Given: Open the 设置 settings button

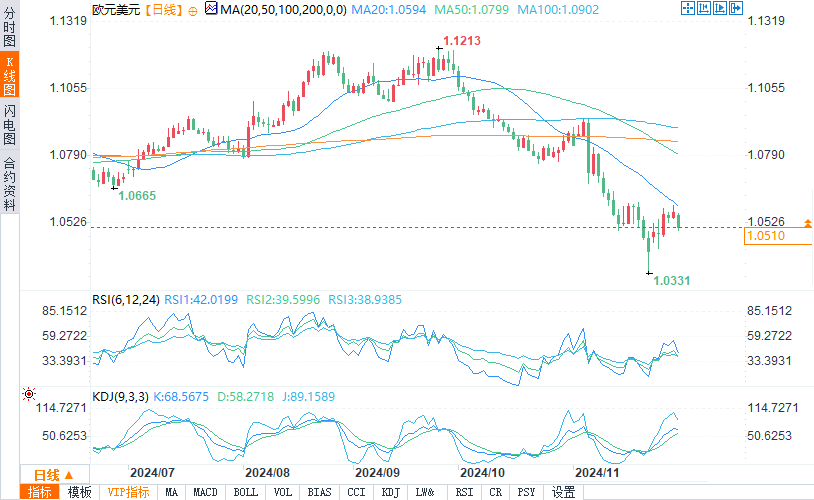Looking at the screenshot, I should coord(564,492).
